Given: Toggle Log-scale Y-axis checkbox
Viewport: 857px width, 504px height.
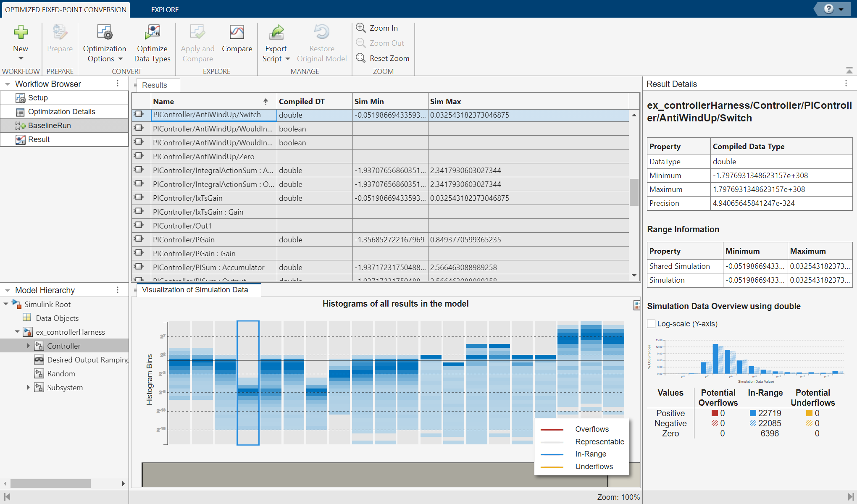Looking at the screenshot, I should 653,324.
